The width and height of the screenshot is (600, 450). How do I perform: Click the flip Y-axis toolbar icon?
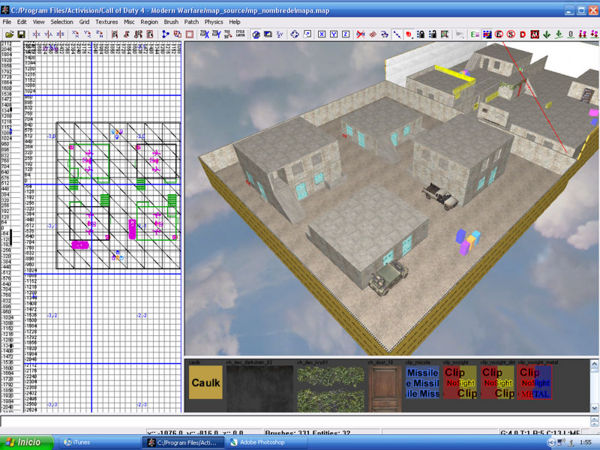[x=49, y=34]
